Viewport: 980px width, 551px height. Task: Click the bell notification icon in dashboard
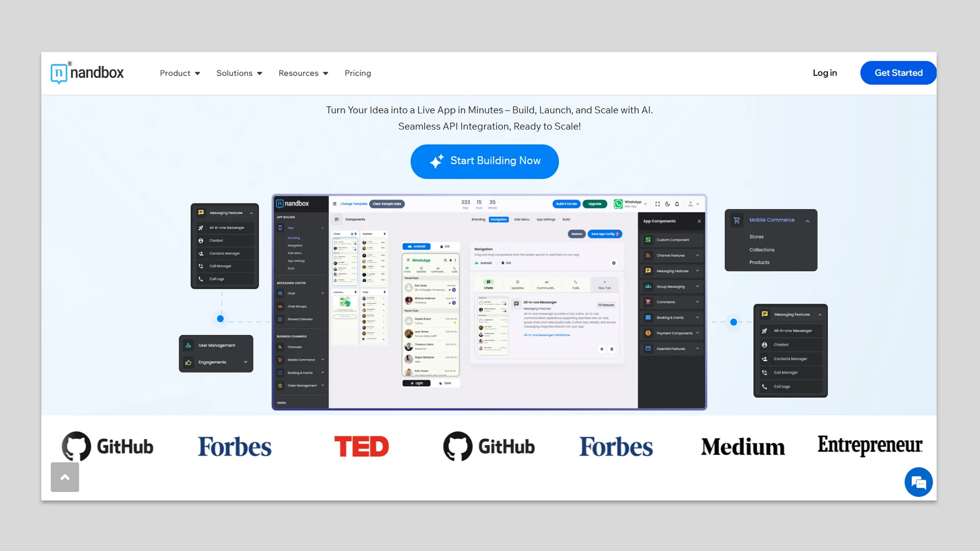coord(677,204)
